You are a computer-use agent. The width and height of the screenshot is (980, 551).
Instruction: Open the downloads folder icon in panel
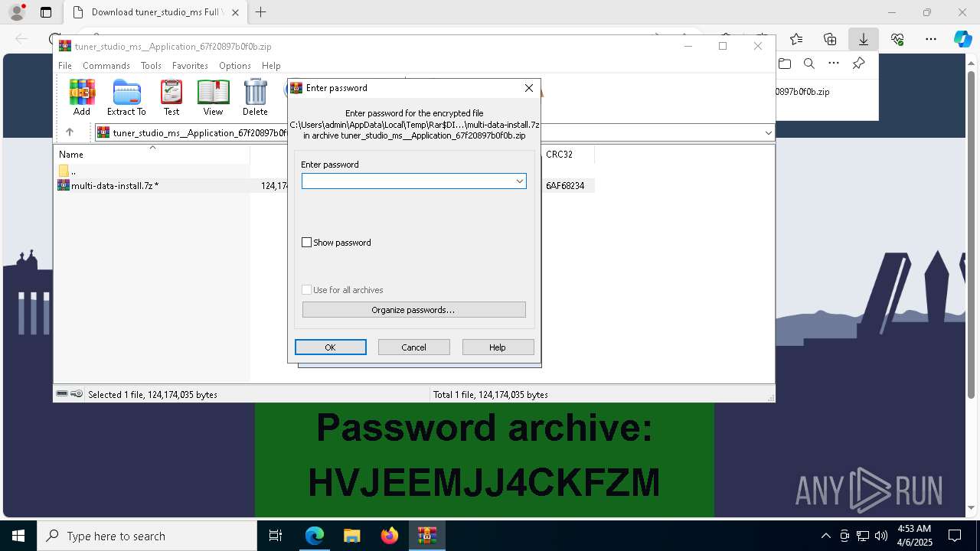[x=784, y=64]
